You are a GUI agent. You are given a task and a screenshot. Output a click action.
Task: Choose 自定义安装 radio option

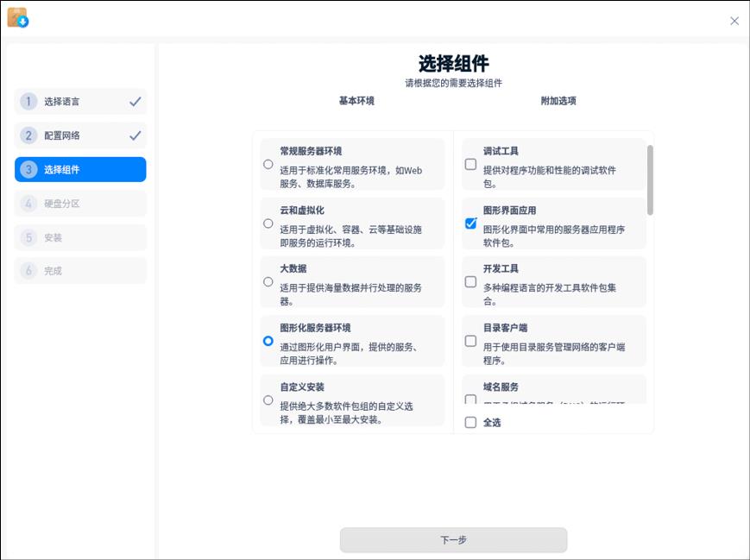[268, 400]
